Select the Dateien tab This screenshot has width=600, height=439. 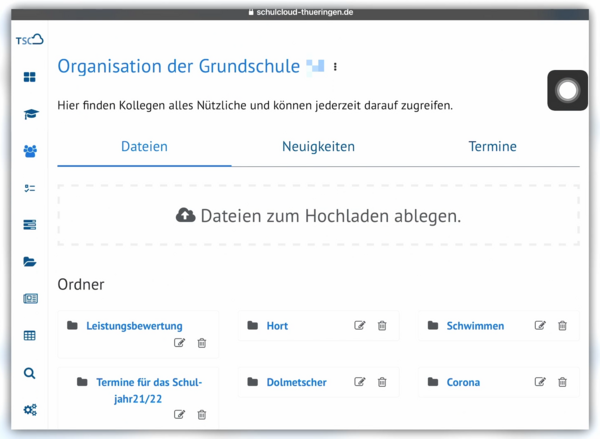tap(144, 147)
